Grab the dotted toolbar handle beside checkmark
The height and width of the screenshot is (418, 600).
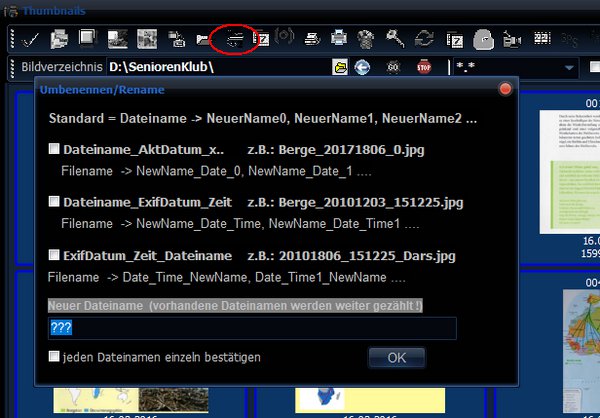tap(12, 39)
